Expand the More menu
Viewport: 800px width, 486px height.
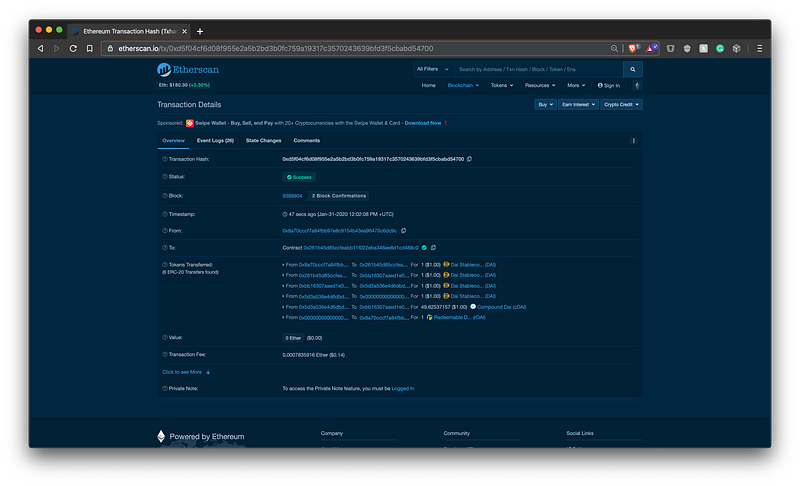point(577,86)
